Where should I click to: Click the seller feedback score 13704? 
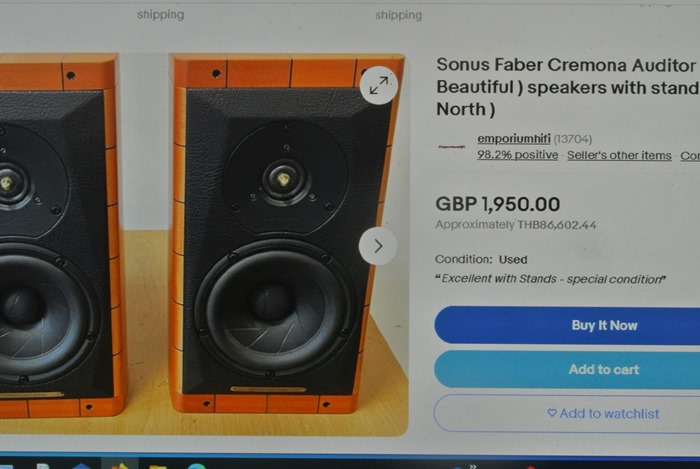coord(573,139)
